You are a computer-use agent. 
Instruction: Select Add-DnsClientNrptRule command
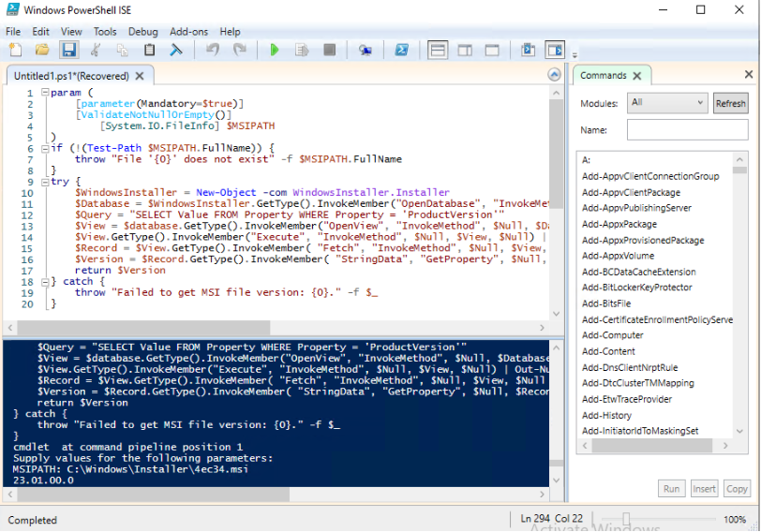point(630,367)
